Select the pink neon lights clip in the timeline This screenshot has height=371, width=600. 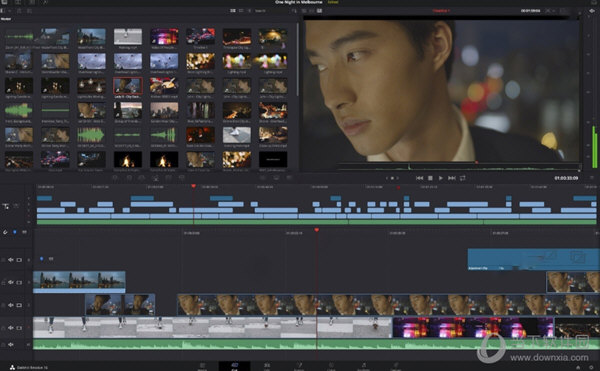point(473,327)
